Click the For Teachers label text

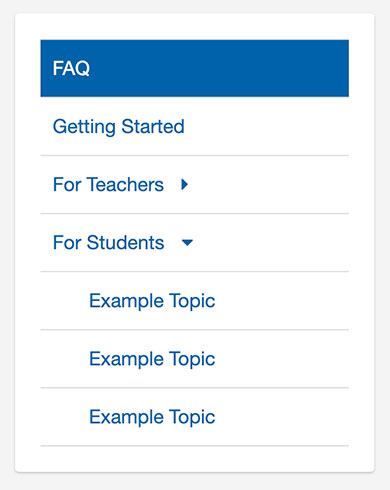(108, 185)
